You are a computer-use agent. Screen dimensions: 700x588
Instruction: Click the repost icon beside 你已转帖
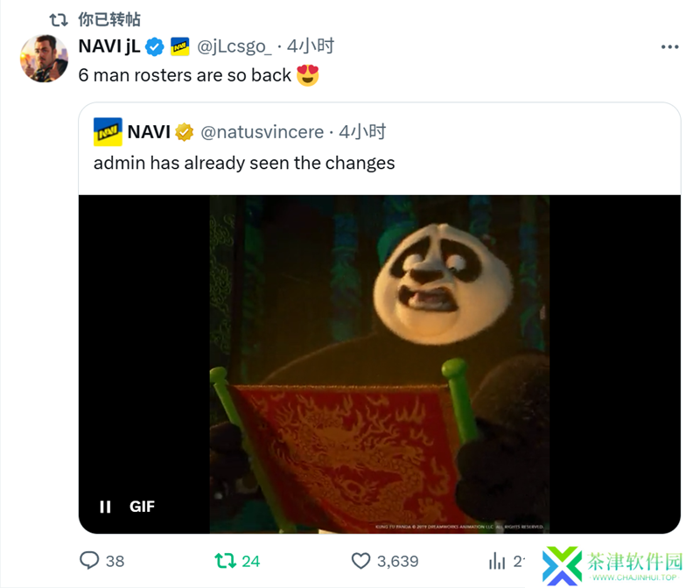coord(59,19)
